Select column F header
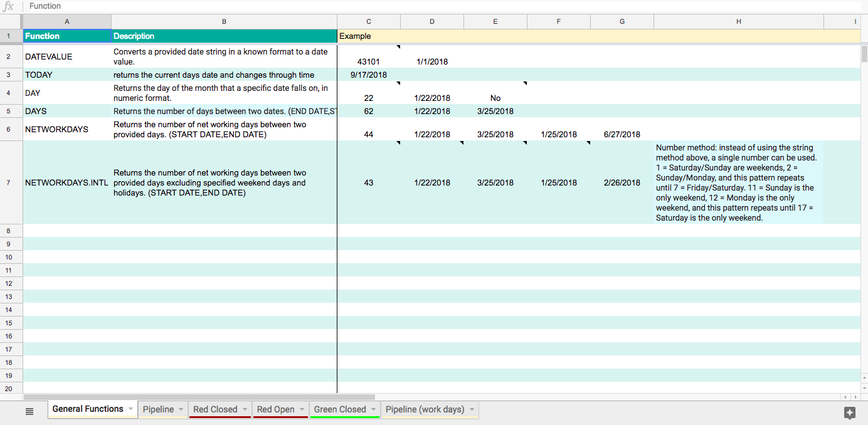 (x=559, y=21)
